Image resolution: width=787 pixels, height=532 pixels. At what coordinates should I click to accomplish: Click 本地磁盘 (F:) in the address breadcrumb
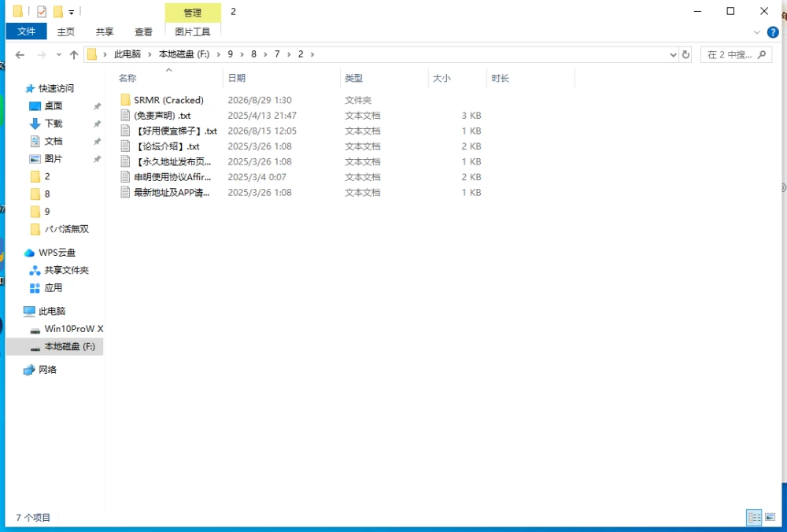coord(184,54)
